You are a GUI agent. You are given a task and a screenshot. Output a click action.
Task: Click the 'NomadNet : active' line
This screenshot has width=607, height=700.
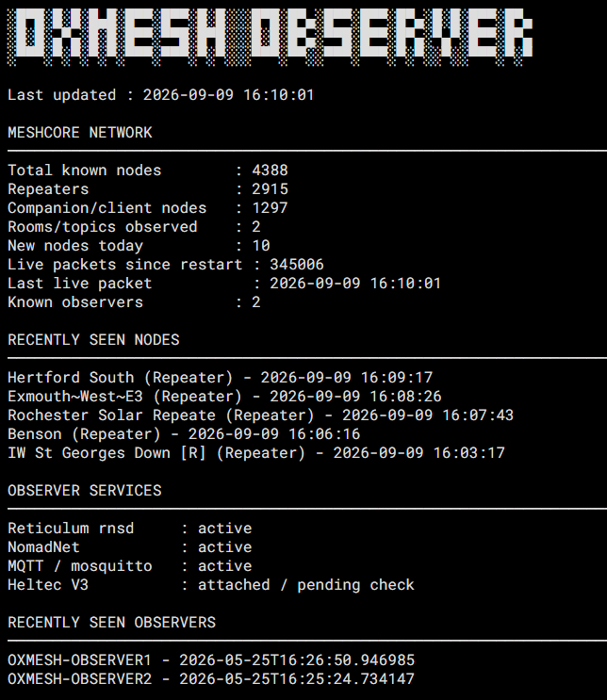pos(130,546)
